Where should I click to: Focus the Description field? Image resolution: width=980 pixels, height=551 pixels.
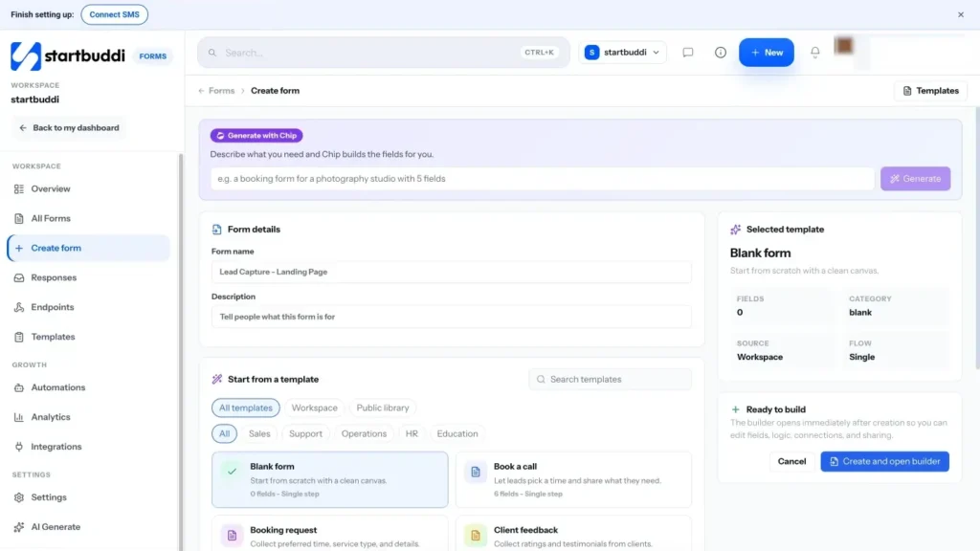point(452,317)
